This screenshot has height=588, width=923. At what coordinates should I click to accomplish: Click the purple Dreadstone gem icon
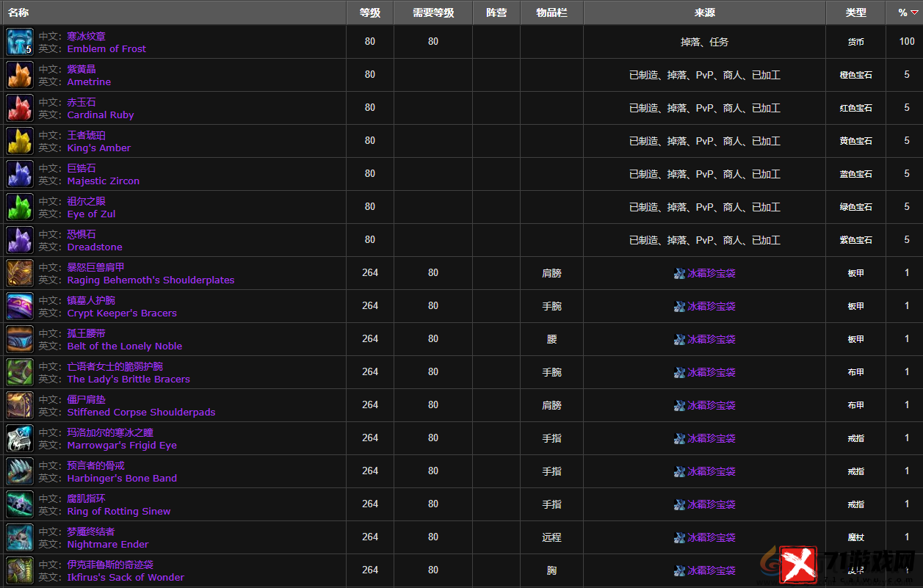coord(20,240)
